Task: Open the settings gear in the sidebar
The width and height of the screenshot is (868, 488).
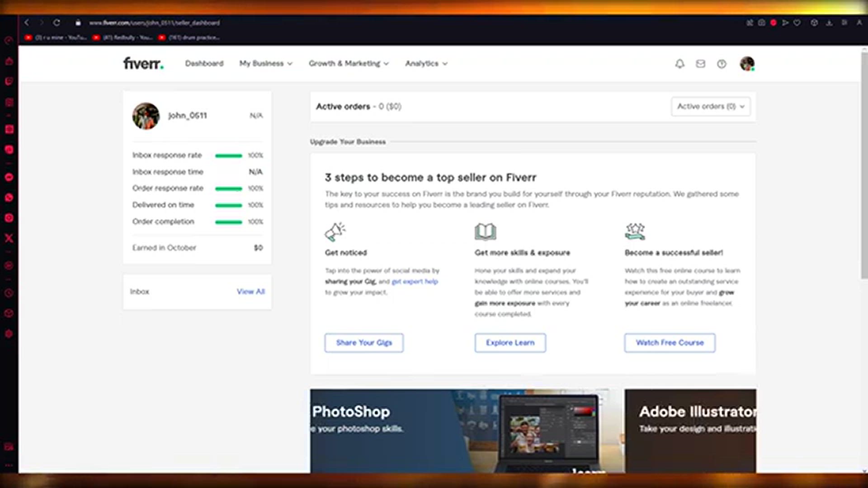Action: coord(9,334)
